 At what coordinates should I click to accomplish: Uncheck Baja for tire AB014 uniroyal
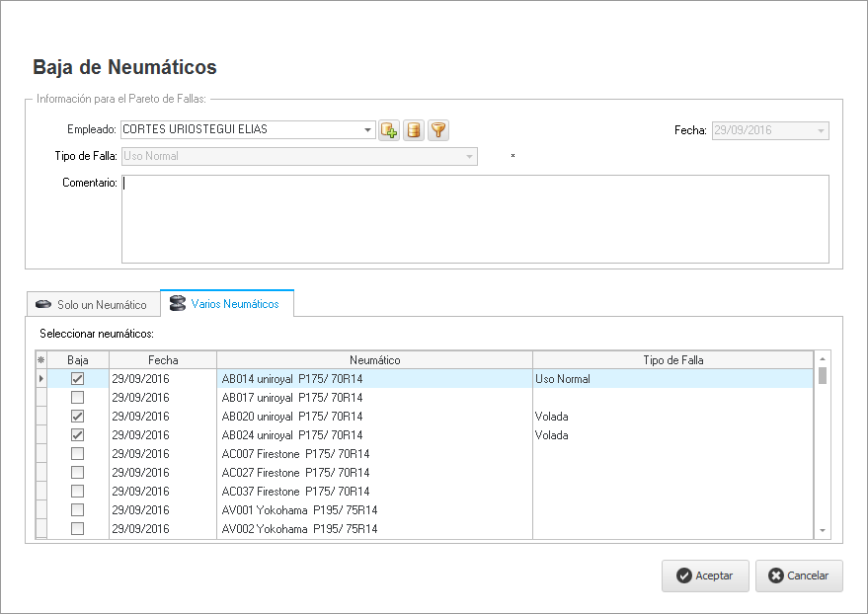tap(77, 379)
